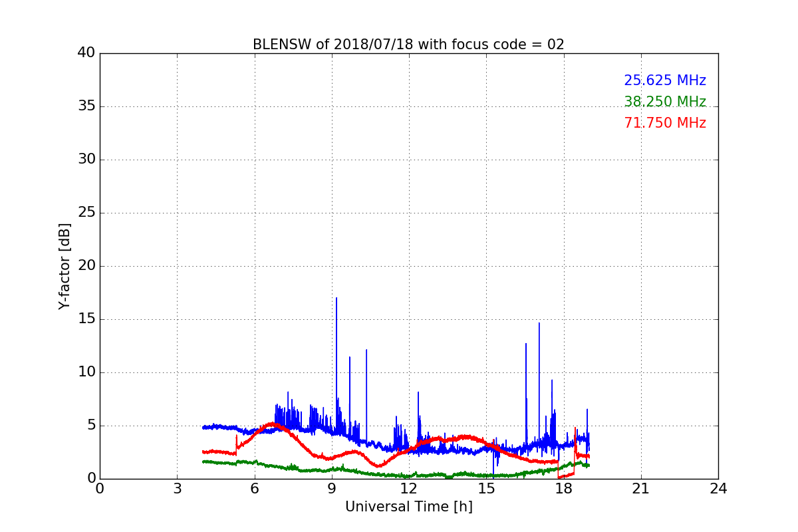Image resolution: width=798 pixels, height=532 pixels.
Task: Click the plot title "BLENSW of 2018/07/18 with focus code = 02"
Action: [x=408, y=45]
